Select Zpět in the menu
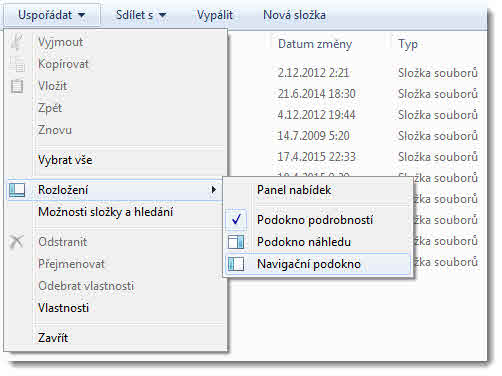502x376 pixels. [50, 108]
